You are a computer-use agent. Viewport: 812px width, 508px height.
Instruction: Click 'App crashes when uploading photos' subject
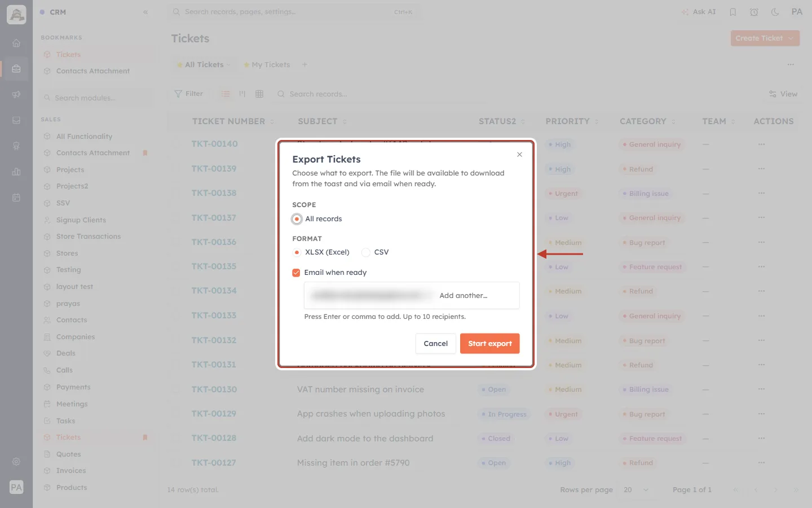click(x=371, y=414)
